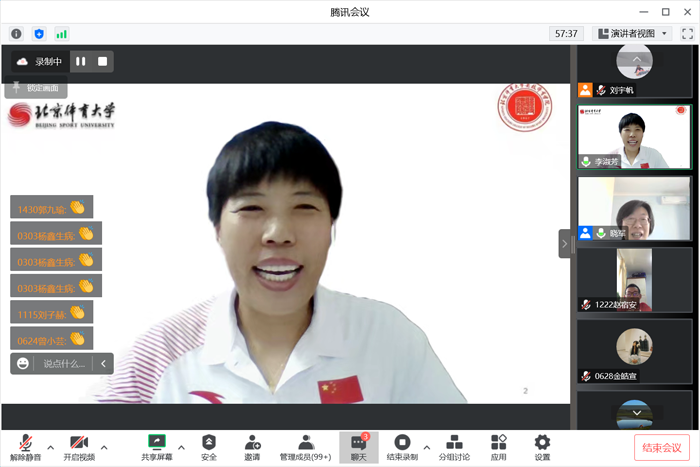700x467 pixels.
Task: Click 刘宇帆 host orange badge icon
Action: point(585,90)
